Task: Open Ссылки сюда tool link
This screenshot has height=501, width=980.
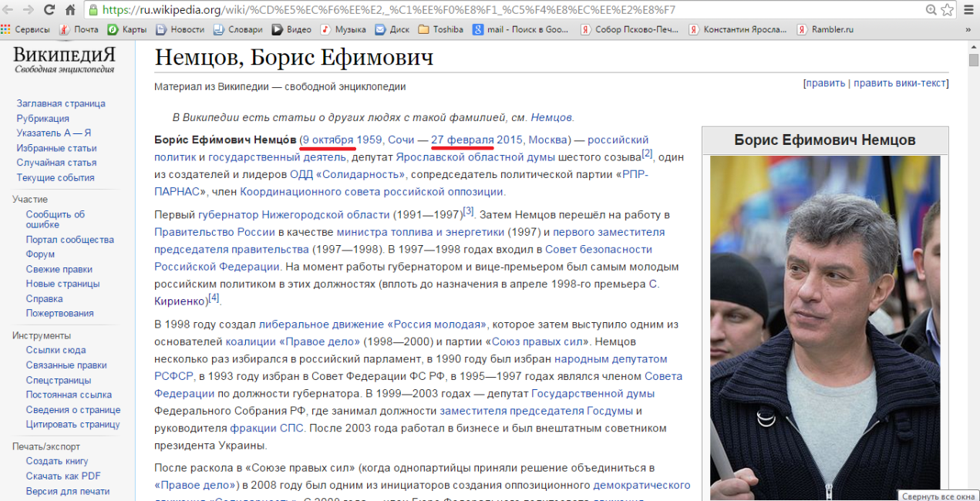Action: pyautogui.click(x=56, y=350)
